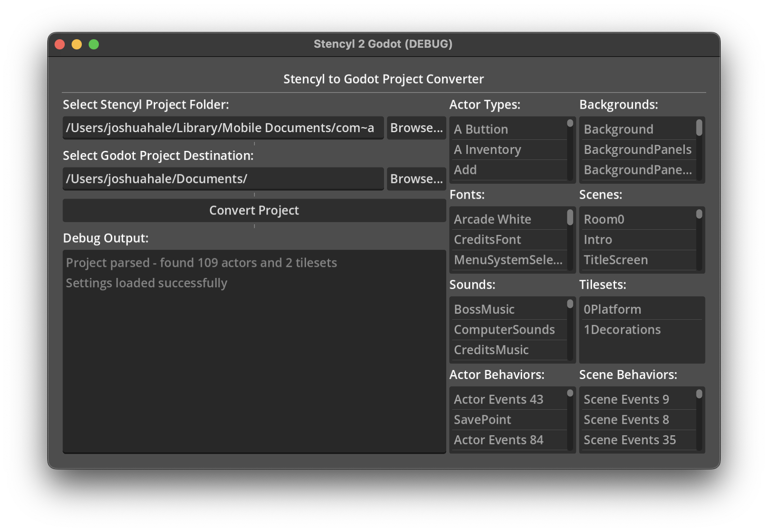Select 'Room0' in Scenes list
Viewport: 768px width, 532px height.
click(x=638, y=219)
